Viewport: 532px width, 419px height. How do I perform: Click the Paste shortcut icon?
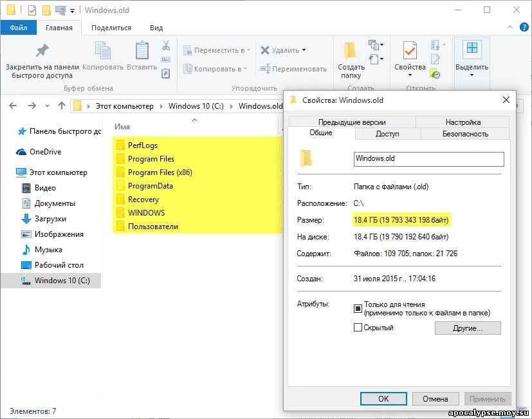165,73
